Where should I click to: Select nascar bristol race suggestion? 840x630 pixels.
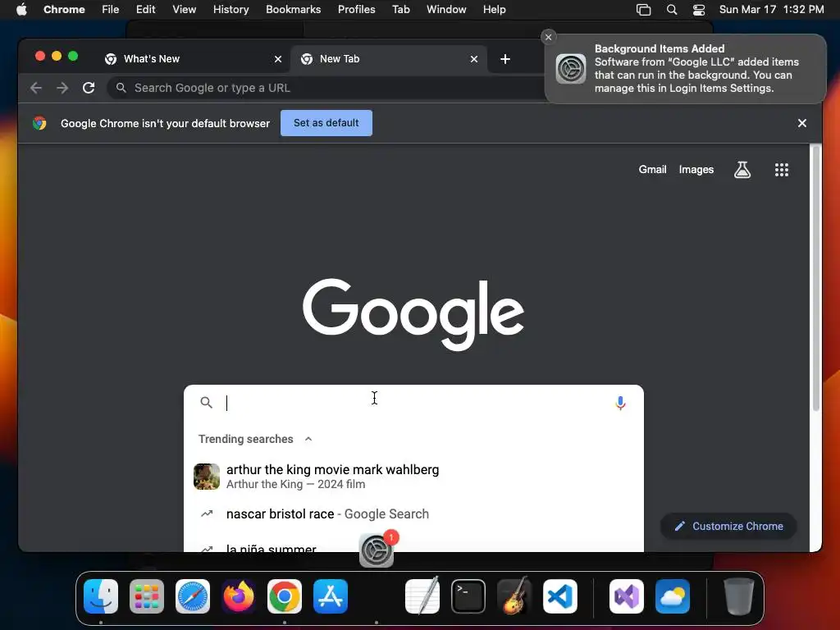coord(413,514)
